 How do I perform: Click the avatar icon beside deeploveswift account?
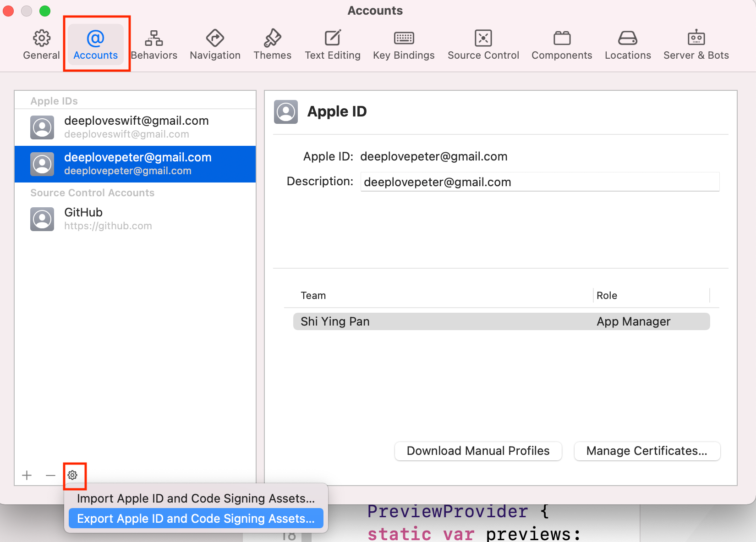click(x=42, y=127)
